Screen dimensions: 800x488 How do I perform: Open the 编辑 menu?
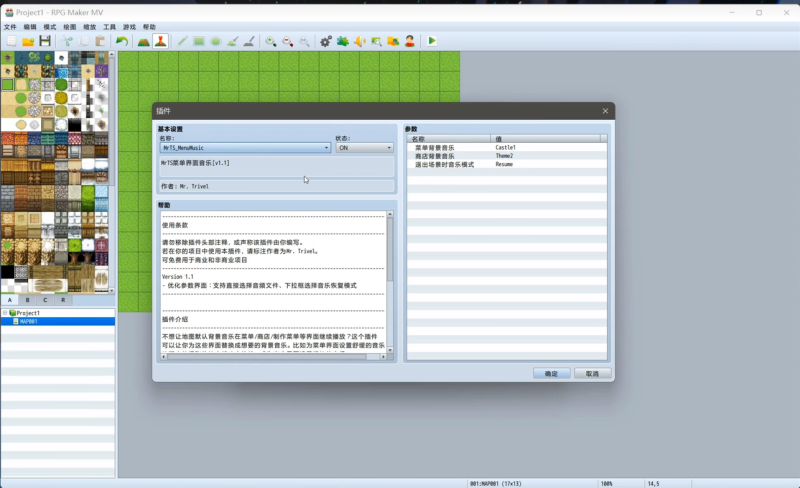30,27
